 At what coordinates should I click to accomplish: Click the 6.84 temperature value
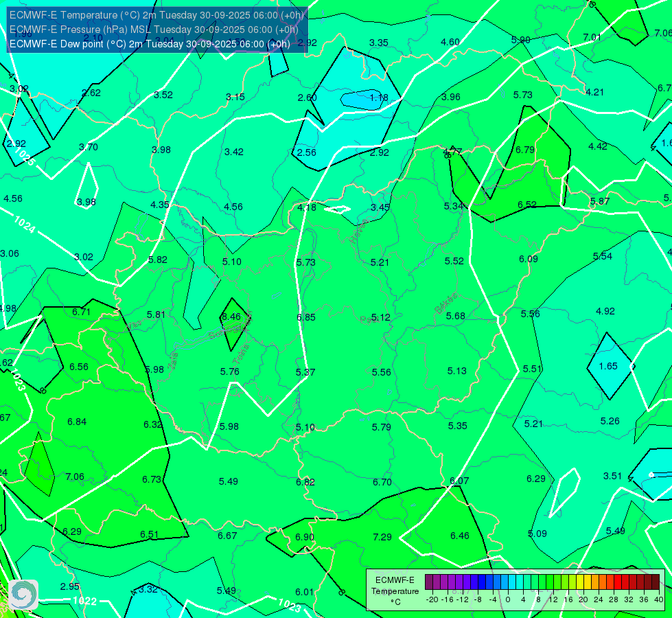click(x=77, y=422)
